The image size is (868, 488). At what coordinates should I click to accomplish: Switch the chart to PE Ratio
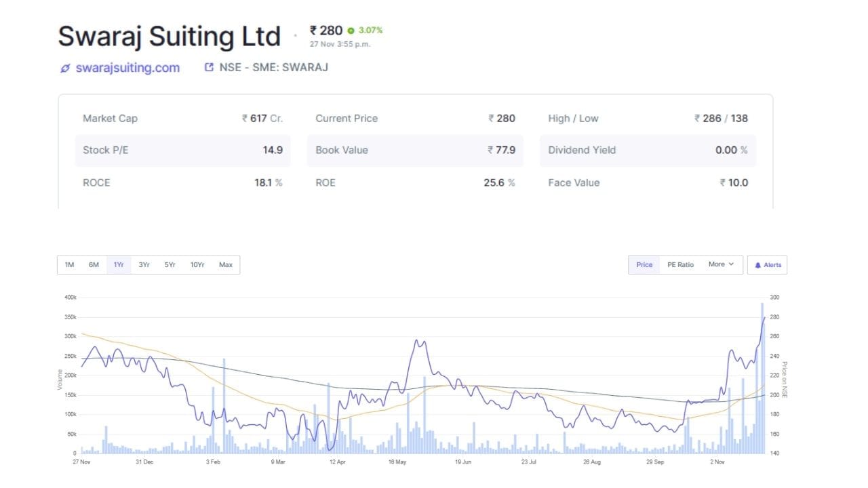coord(680,265)
